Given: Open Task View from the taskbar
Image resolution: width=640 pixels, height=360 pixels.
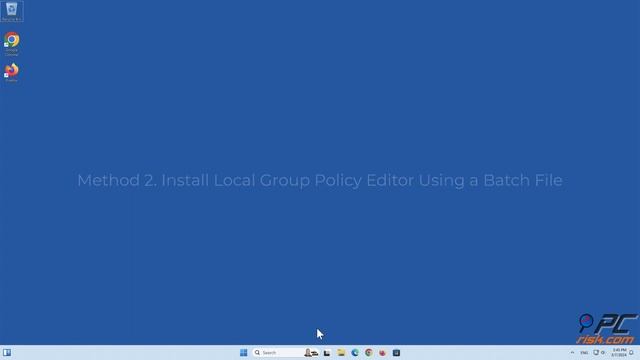Looking at the screenshot, I should coord(327,353).
